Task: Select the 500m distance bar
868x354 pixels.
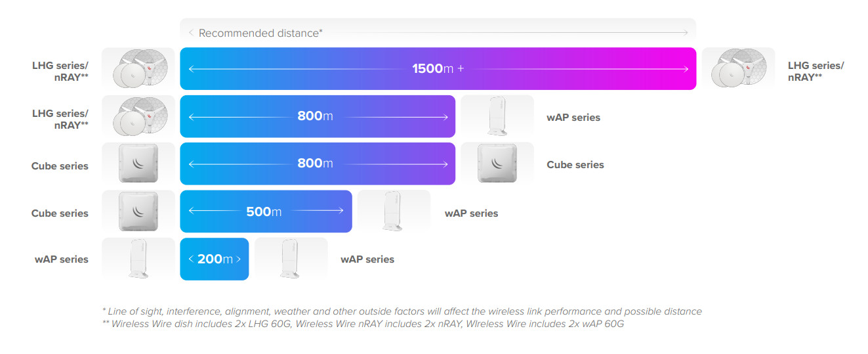Action: 266,211
